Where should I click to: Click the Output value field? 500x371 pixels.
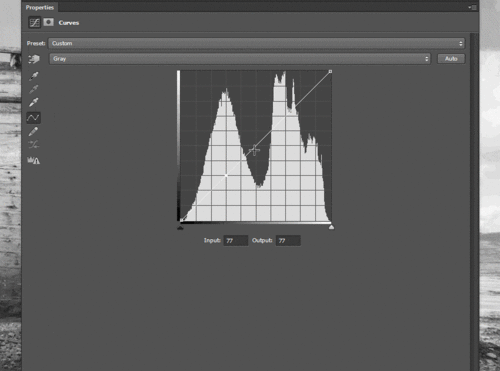pos(288,240)
